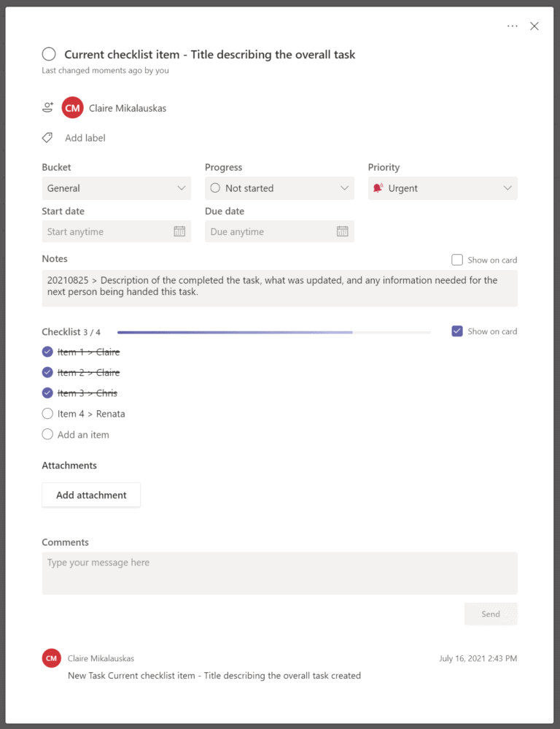Disable Show on card for Checklist
Viewport: 560px width, 729px height.
457,331
